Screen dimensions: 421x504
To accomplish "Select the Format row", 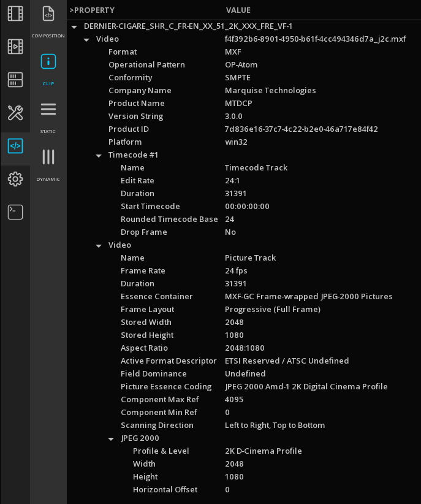I will click(x=244, y=52).
